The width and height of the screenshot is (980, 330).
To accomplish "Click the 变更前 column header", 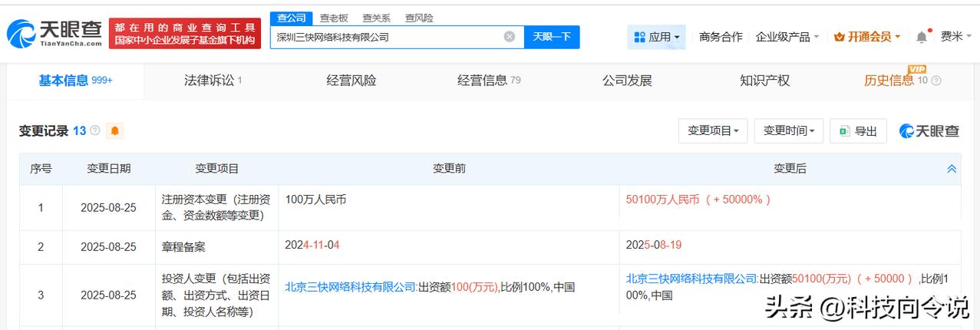I will pyautogui.click(x=449, y=169).
